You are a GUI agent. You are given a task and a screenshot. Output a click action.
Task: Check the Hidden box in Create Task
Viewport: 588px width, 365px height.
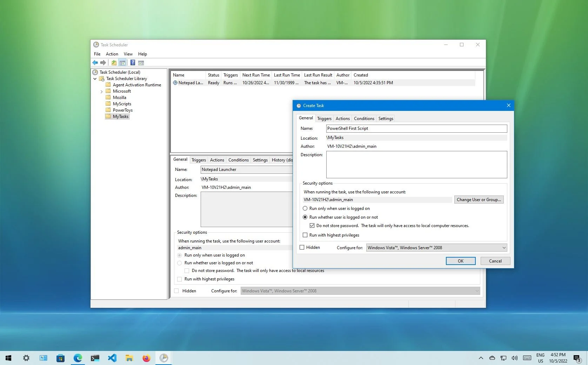302,247
